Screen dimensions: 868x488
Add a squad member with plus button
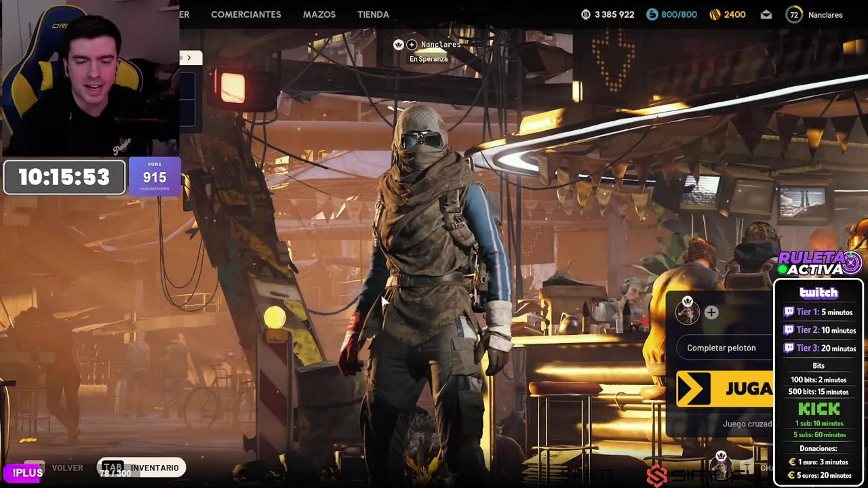[711, 312]
